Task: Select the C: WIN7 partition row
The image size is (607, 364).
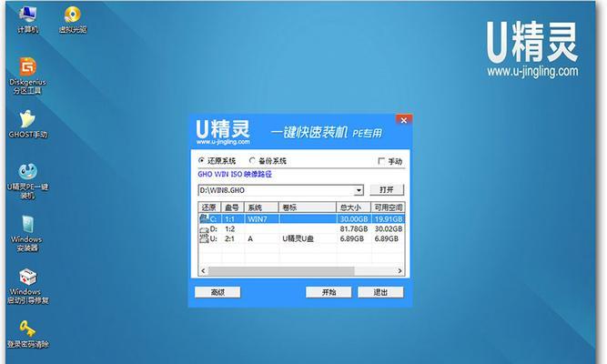Action: point(300,218)
